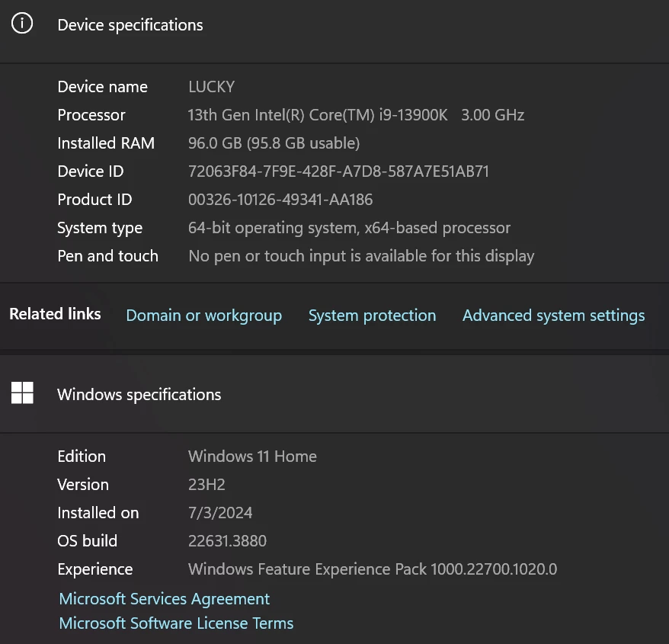Select the installed on date 7/3/2024
This screenshot has width=669, height=644.
click(x=220, y=513)
